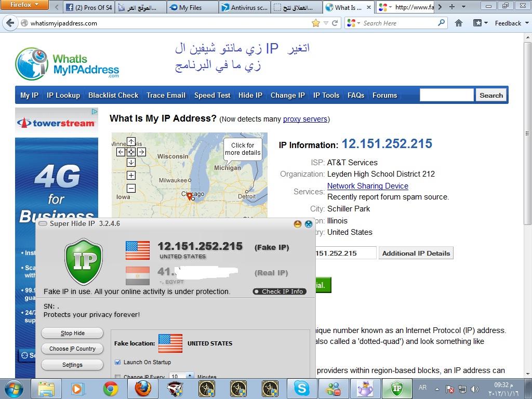Zoom in on the map
Screen dimensions: 532x399
[x=131, y=175]
